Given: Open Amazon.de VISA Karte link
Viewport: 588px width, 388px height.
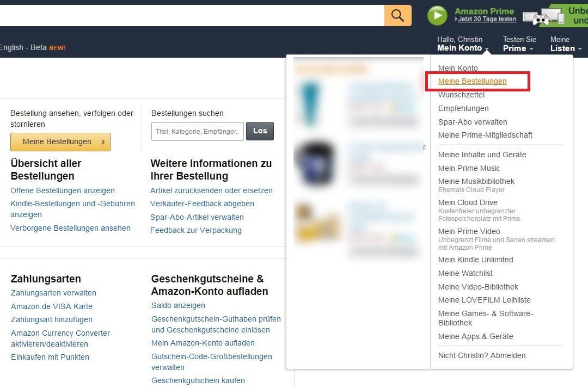Looking at the screenshot, I should (52, 306).
